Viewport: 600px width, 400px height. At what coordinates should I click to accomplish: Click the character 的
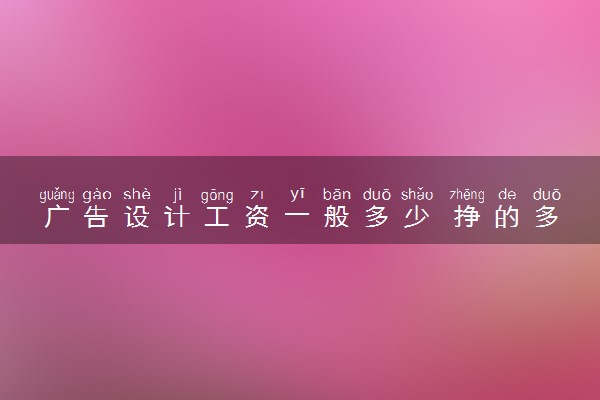point(507,217)
